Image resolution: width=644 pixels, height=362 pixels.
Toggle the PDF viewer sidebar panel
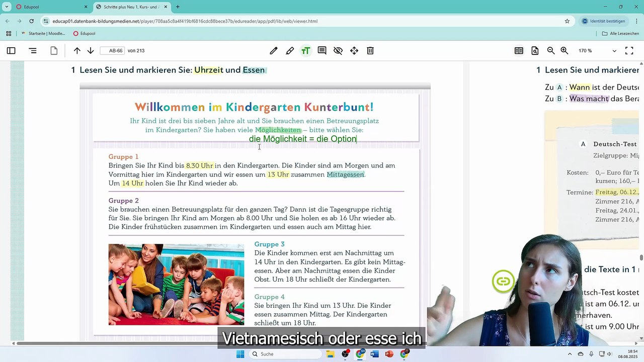[x=11, y=51]
